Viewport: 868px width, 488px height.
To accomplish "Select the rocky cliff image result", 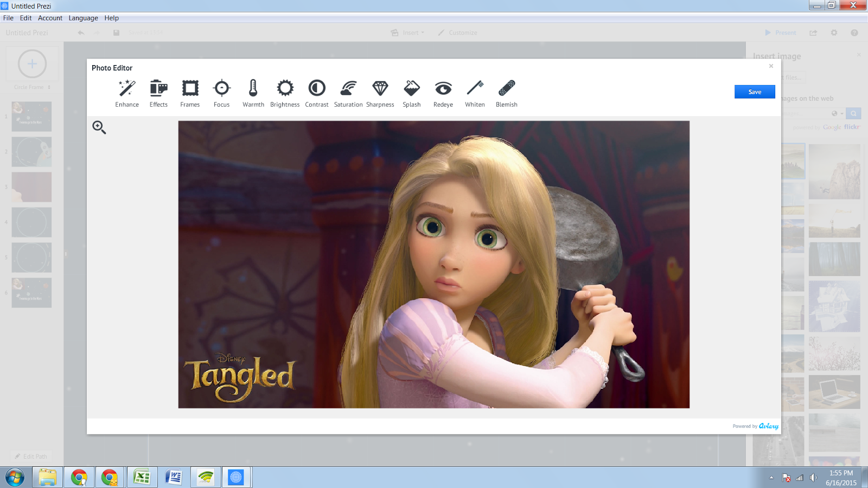I will click(x=834, y=171).
